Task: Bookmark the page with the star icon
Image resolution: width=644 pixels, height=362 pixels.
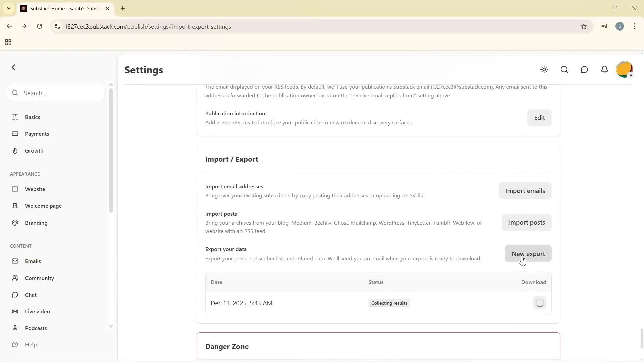Action: coord(584,26)
